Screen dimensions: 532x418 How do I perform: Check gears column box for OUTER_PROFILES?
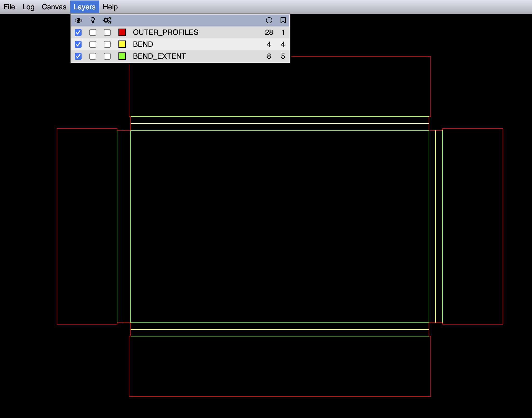coord(107,32)
